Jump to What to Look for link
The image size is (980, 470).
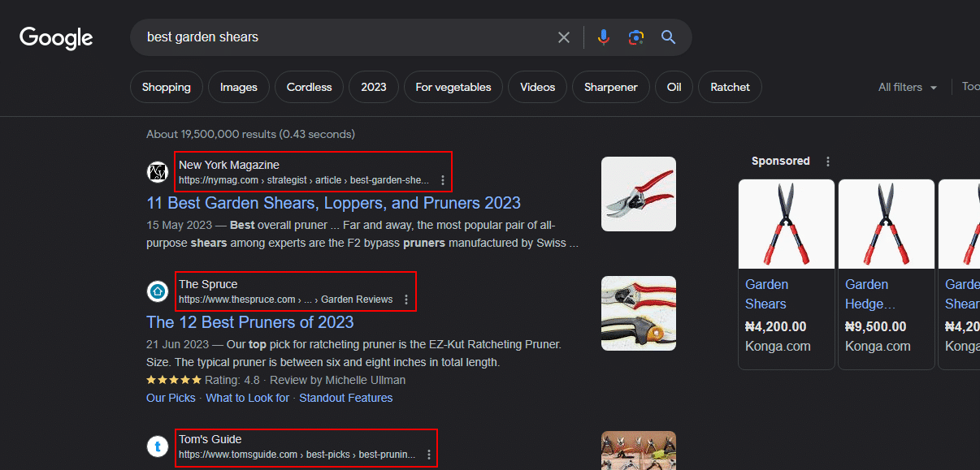click(248, 398)
